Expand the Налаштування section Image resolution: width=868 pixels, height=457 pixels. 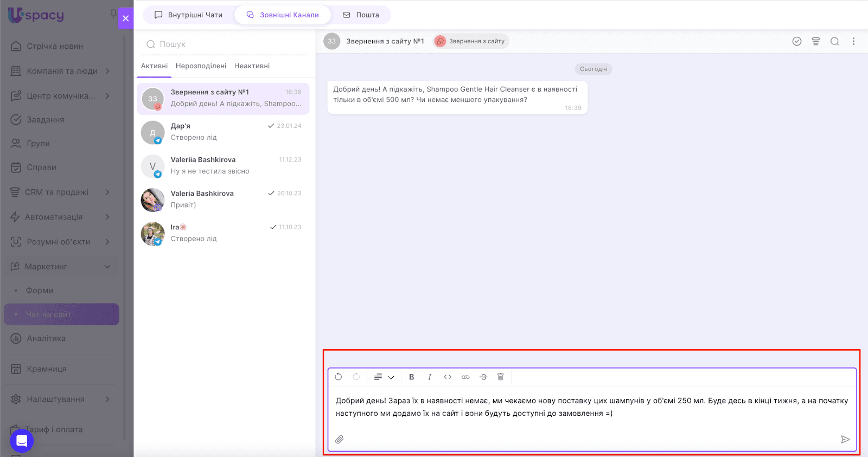(107, 399)
